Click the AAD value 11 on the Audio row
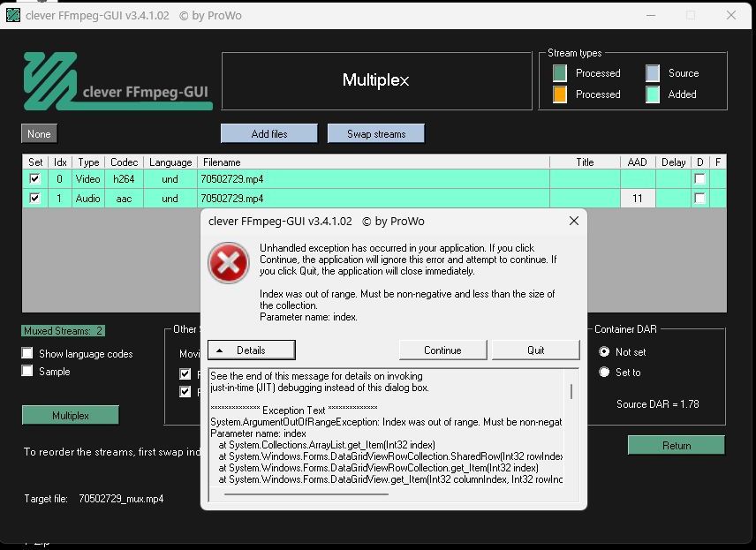Screen dimensions: 756x550 tap(638, 198)
